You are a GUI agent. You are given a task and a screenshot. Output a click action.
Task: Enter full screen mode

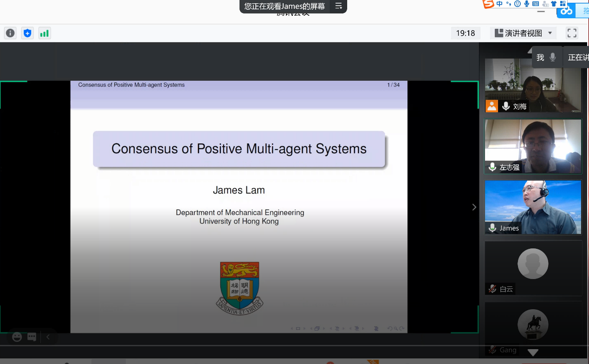click(572, 33)
